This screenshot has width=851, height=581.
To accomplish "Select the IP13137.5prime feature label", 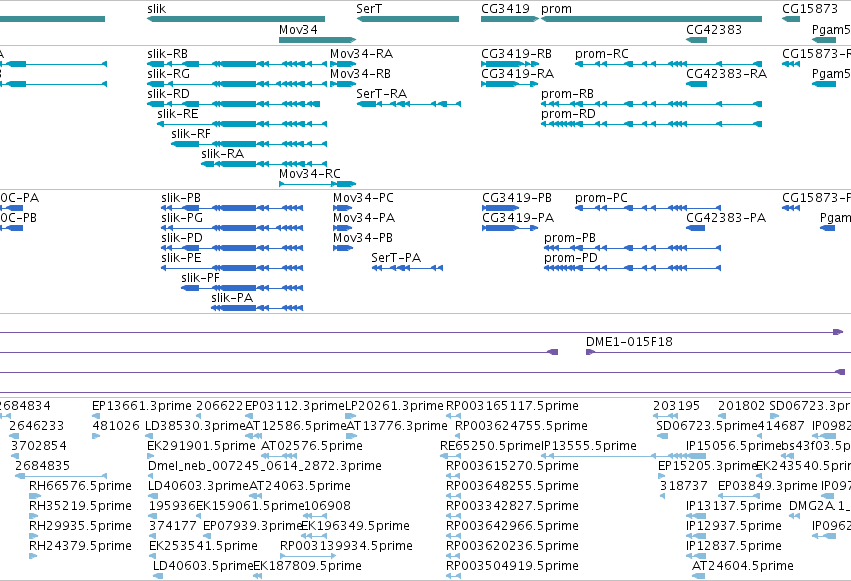I will coord(734,506).
